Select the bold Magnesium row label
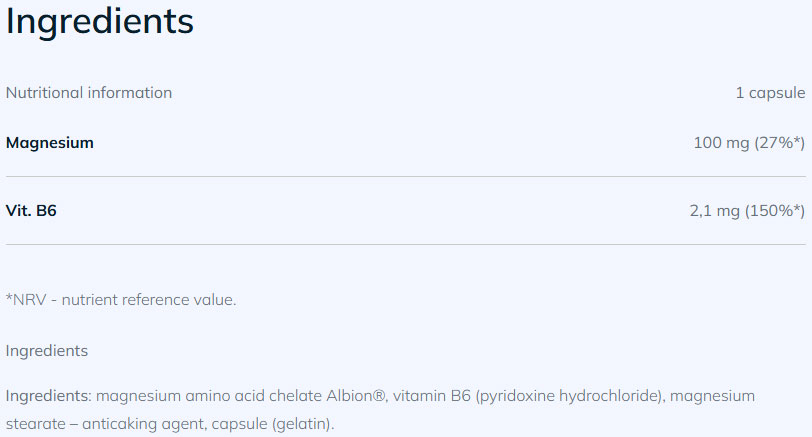The height and width of the screenshot is (437, 812). 50,143
